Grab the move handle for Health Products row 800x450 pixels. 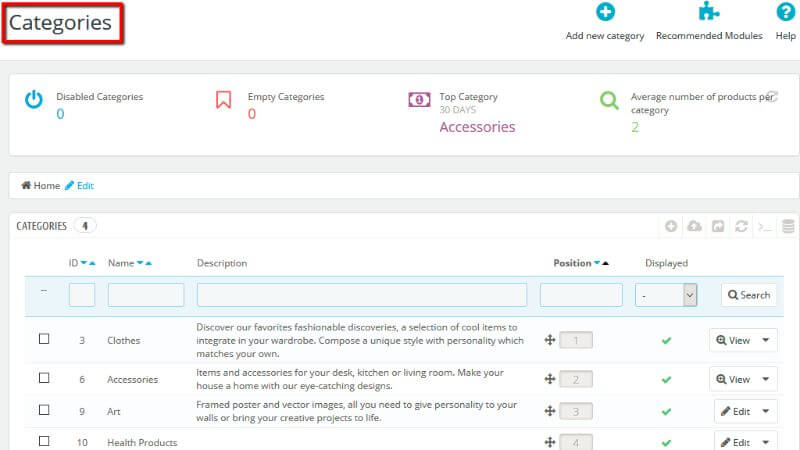pos(549,442)
